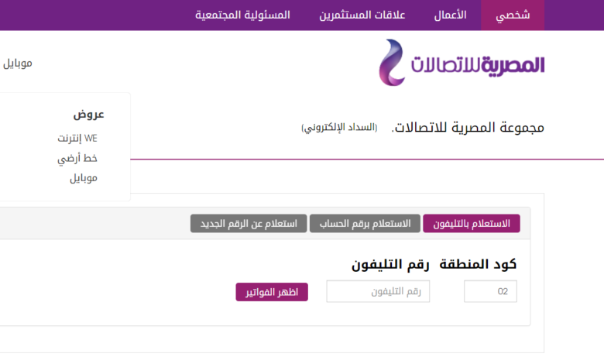
Task: Open the خط أرضي offers link
Action: (77, 158)
